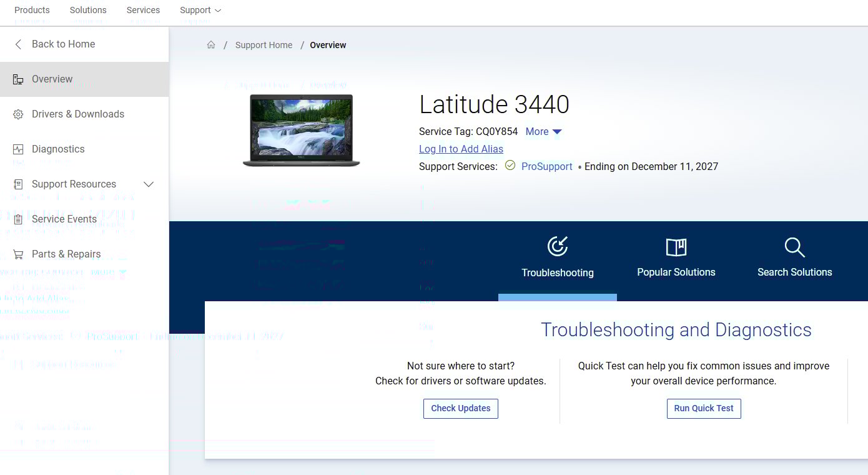Click the home icon in breadcrumb
This screenshot has width=868, height=475.
(x=211, y=45)
